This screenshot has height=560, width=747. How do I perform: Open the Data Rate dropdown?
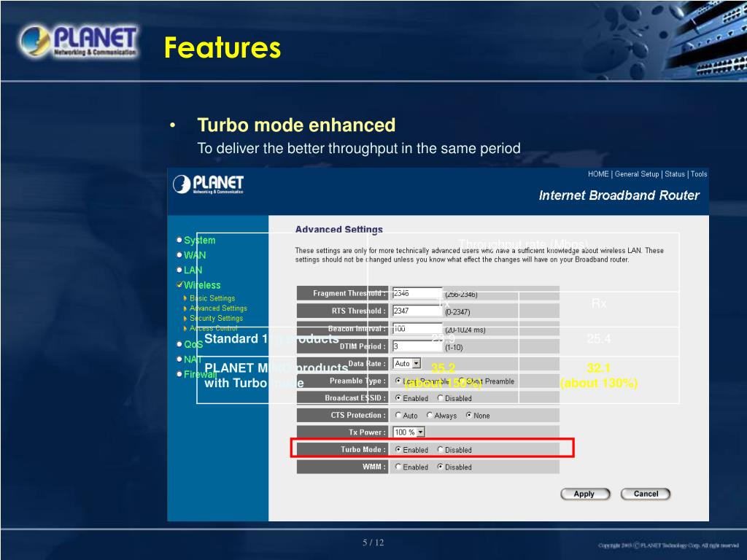[x=407, y=363]
